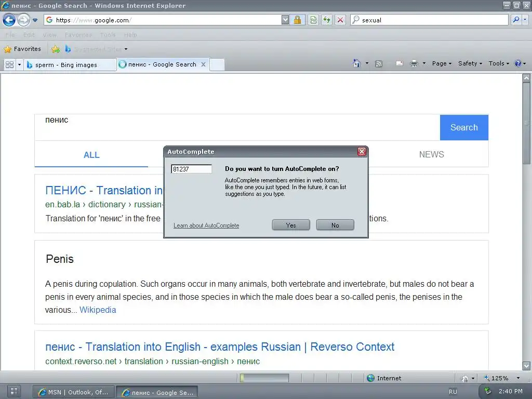Open the search provider dropdown arrow
Image resolution: width=532 pixels, height=399 pixels.
(525, 20)
